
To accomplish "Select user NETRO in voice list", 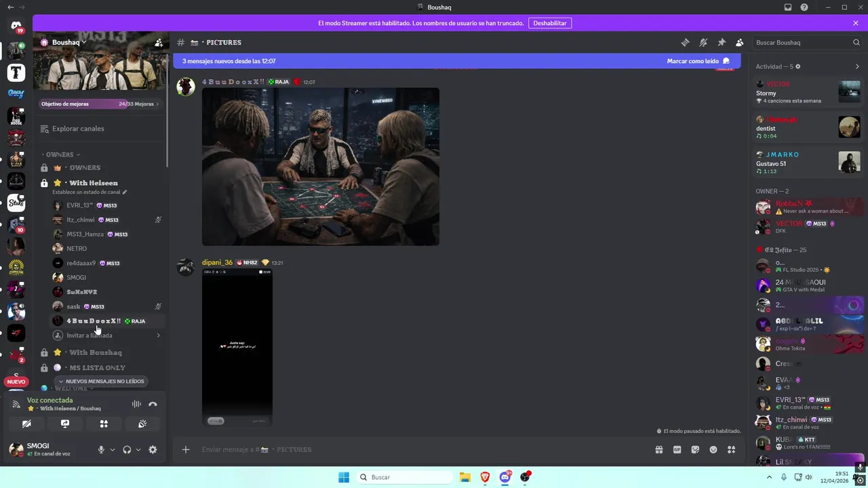I will coord(107,249).
